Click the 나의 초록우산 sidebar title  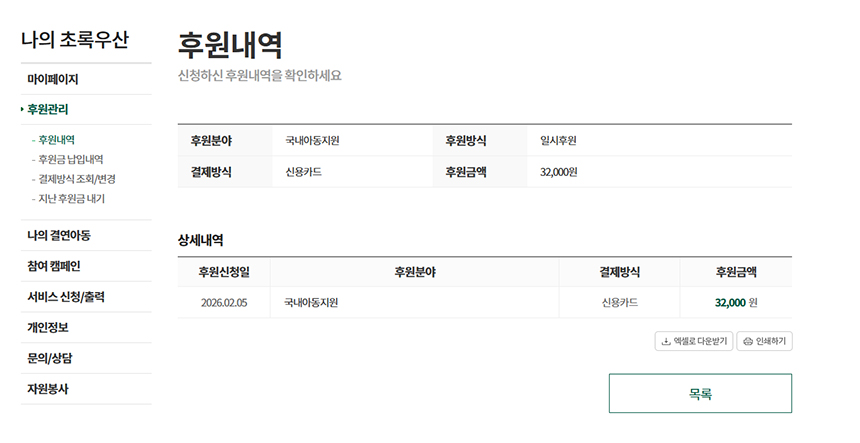75,40
